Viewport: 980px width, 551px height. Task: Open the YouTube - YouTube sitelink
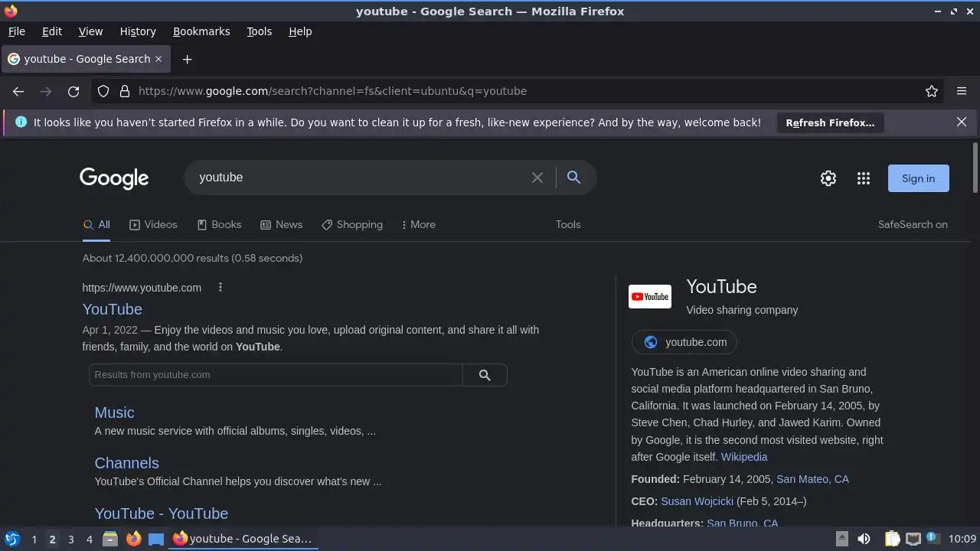click(161, 514)
